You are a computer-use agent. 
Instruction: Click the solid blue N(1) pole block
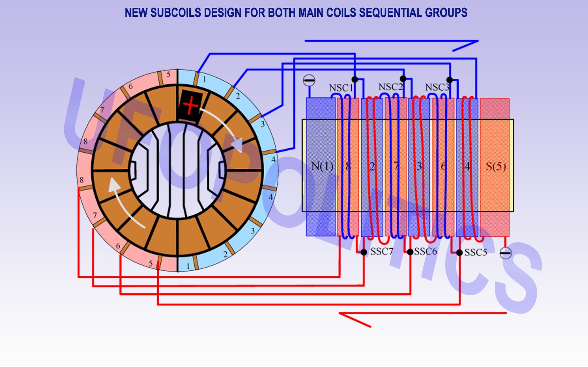pyautogui.click(x=321, y=167)
